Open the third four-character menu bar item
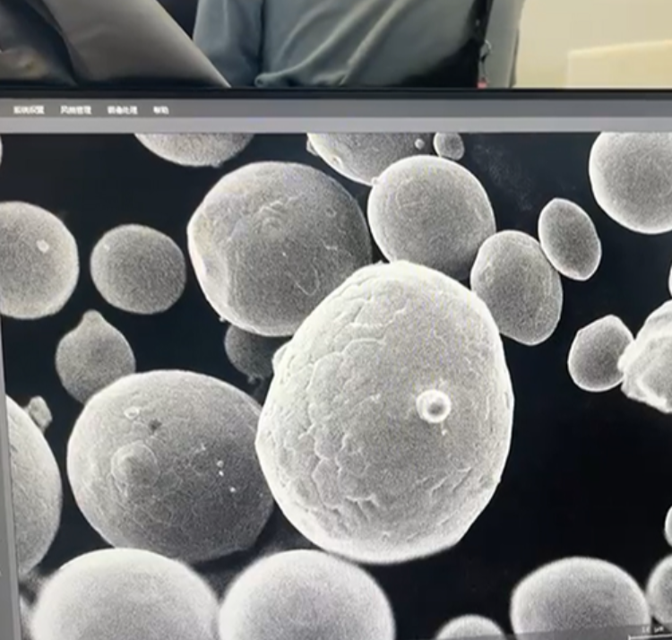The height and width of the screenshot is (640, 672). [122, 110]
